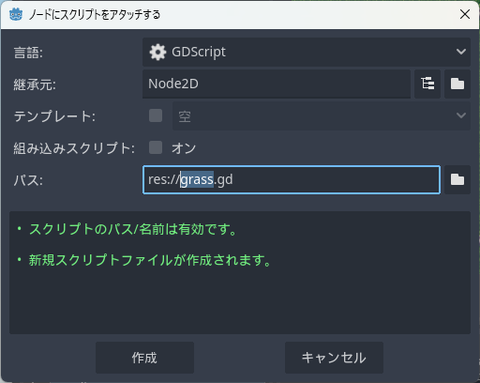Click the キャンセル button
The width and height of the screenshot is (480, 383).
[334, 358]
